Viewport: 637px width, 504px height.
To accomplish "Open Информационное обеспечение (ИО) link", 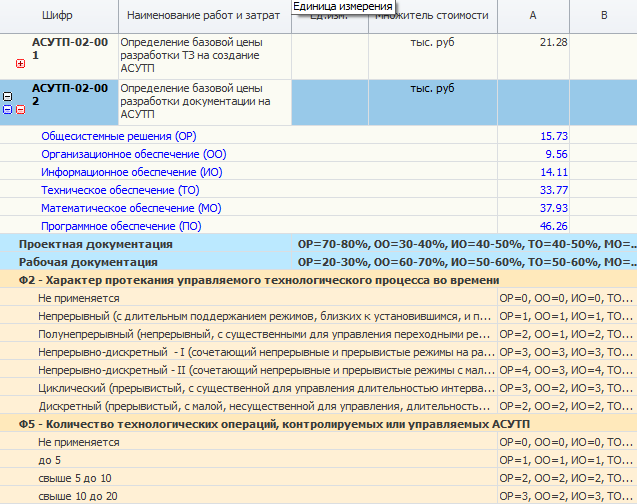I will (x=132, y=172).
